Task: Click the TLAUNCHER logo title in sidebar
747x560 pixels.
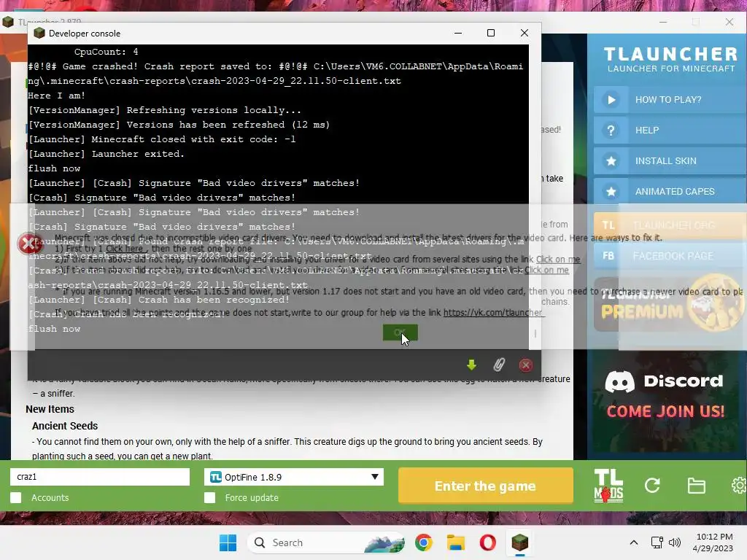Action: click(671, 54)
